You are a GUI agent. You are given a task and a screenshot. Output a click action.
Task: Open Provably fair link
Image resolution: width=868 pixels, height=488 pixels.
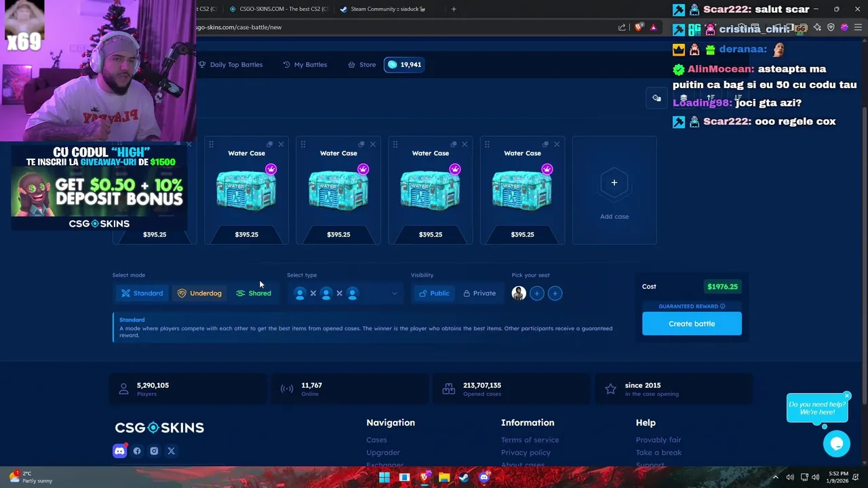[658, 440]
